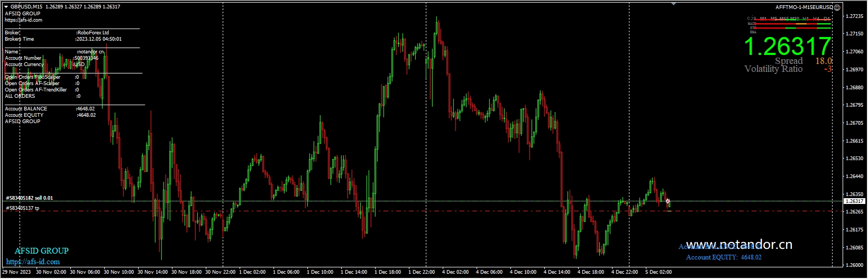Image resolution: width=868 pixels, height=279 pixels.
Task: Click the ALL ORDERS row
Action: [x=43, y=96]
